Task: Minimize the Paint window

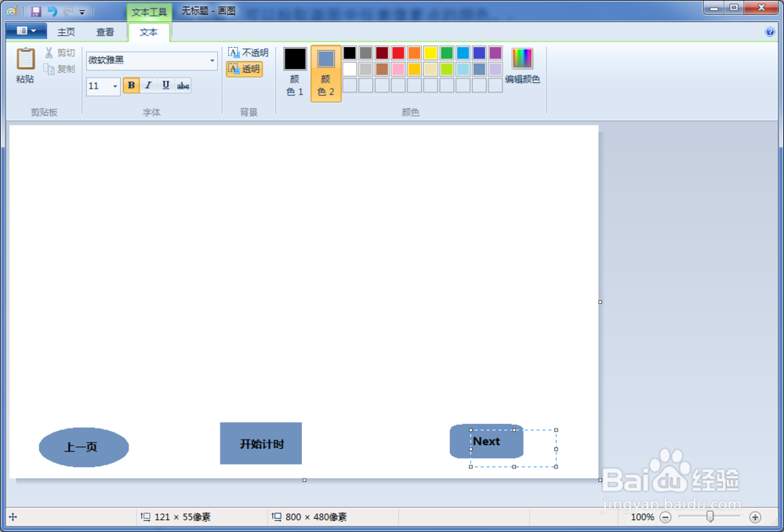Action: pyautogui.click(x=714, y=8)
